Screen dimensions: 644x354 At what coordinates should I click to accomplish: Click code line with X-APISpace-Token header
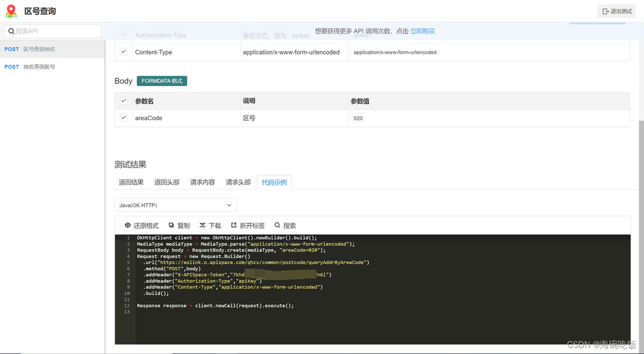pos(237,275)
